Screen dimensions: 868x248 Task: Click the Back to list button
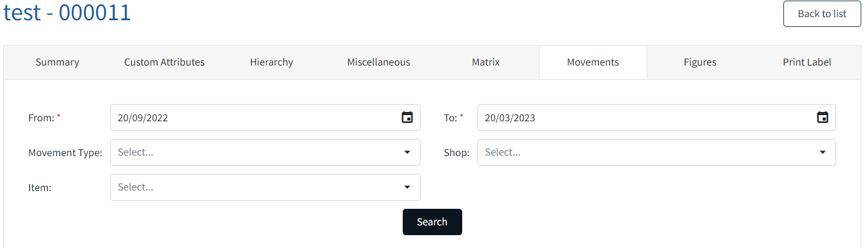[822, 14]
